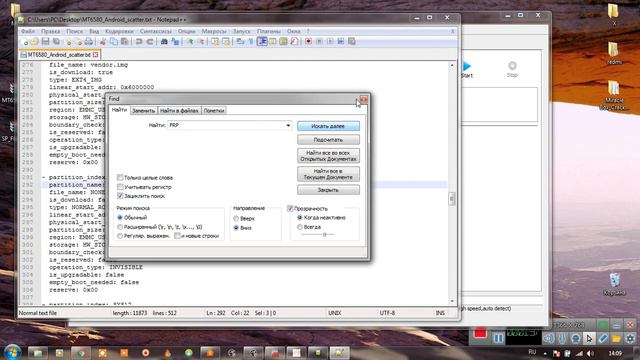This screenshot has height=360, width=640.
Task: Click 'Найти все в Текущем Документе' button
Action: point(328,174)
